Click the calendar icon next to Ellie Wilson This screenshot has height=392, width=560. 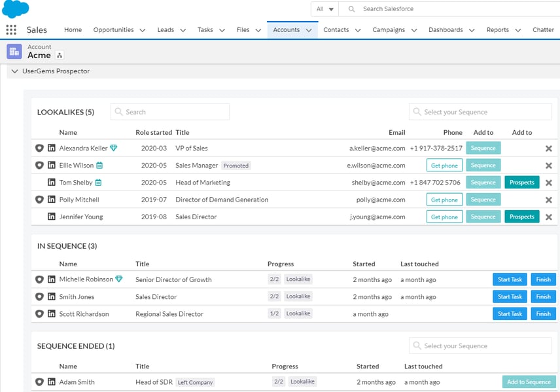pyautogui.click(x=99, y=165)
